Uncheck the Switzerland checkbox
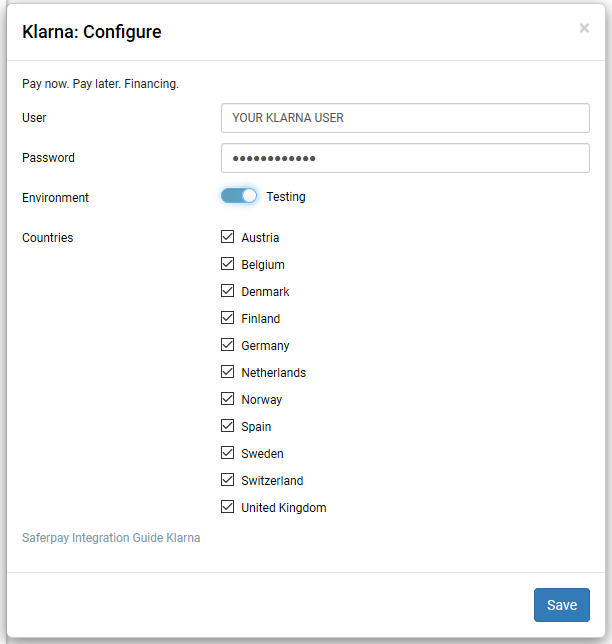The height and width of the screenshot is (644, 612). coord(228,481)
